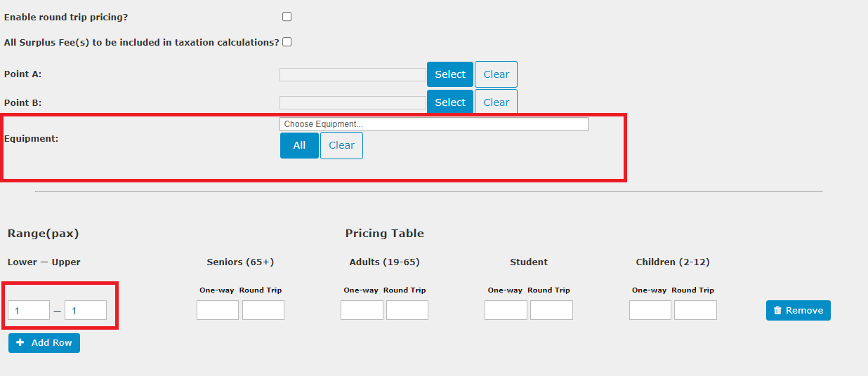Clear the Equipment selection
The image size is (868, 376).
(341, 145)
